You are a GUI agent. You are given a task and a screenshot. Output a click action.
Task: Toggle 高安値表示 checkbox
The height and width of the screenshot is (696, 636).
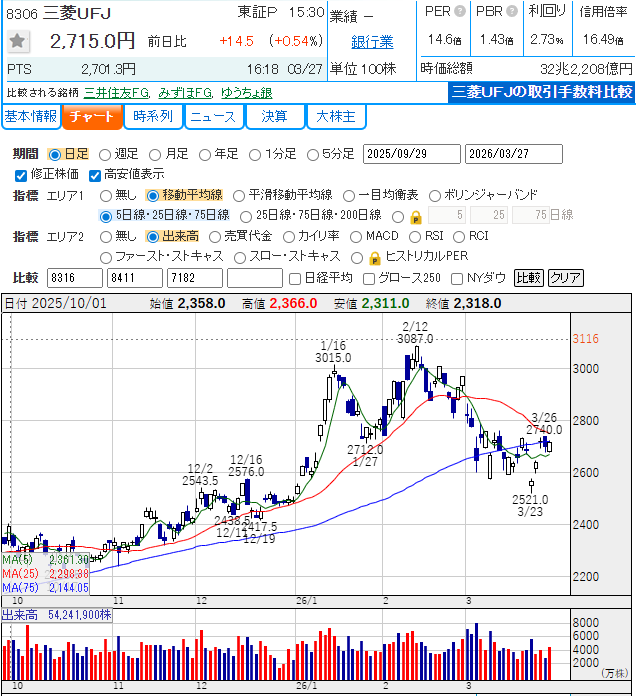pyautogui.click(x=95, y=176)
